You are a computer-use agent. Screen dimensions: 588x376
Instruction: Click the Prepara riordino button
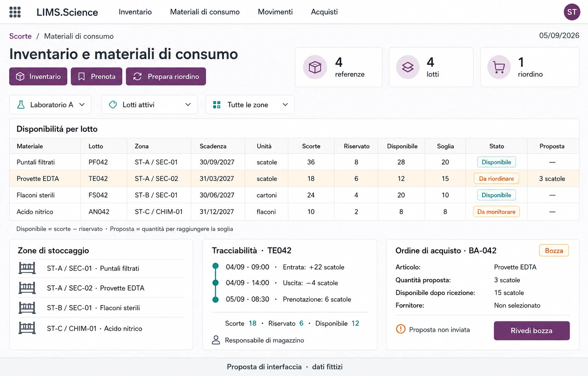[166, 76]
